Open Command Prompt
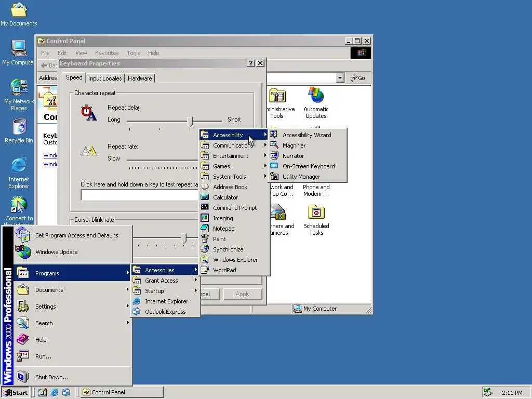This screenshot has height=399, width=532. (x=234, y=208)
